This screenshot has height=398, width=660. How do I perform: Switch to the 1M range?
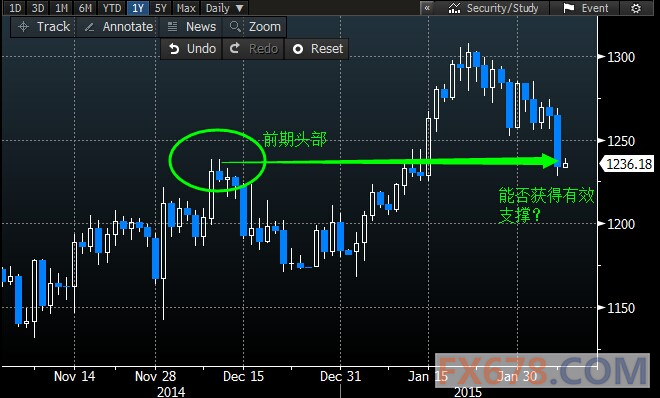click(x=61, y=8)
